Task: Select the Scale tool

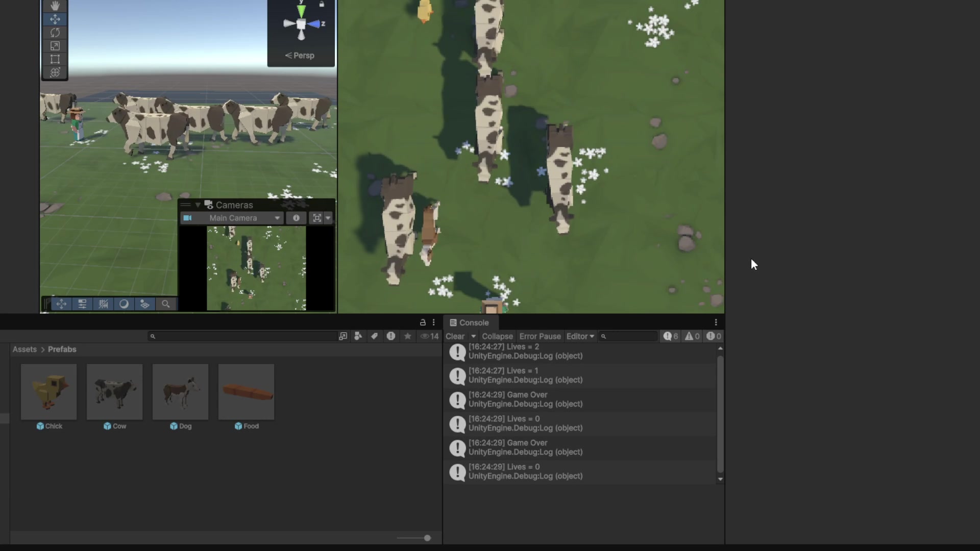Action: click(x=55, y=46)
